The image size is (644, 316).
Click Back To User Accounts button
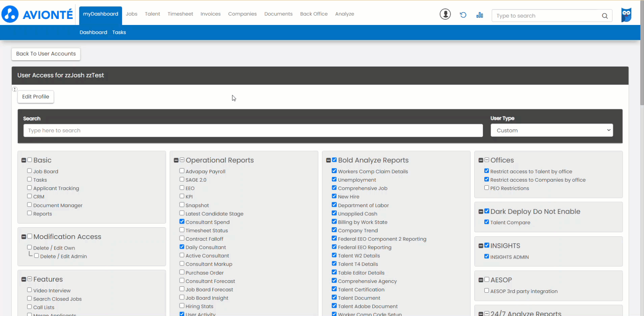[46, 54]
